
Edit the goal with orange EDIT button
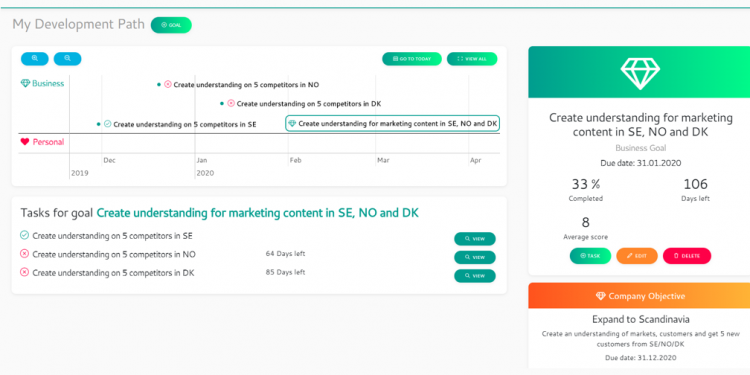pyautogui.click(x=637, y=256)
